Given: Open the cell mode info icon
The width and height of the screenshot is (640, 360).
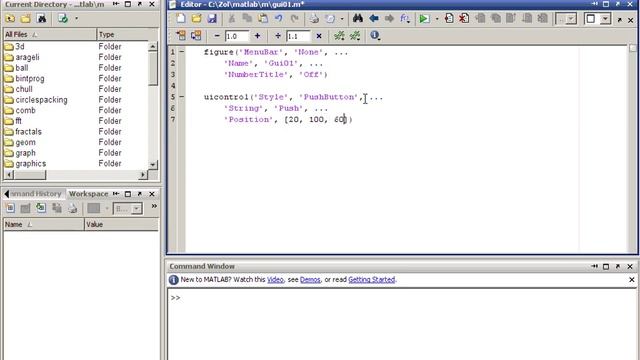Looking at the screenshot, I should [x=375, y=36].
